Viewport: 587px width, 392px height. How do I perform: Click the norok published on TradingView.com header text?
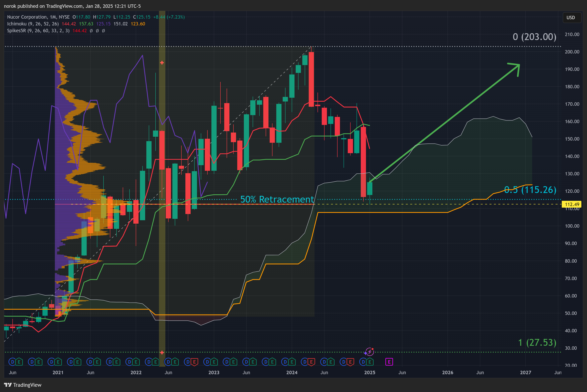72,6
